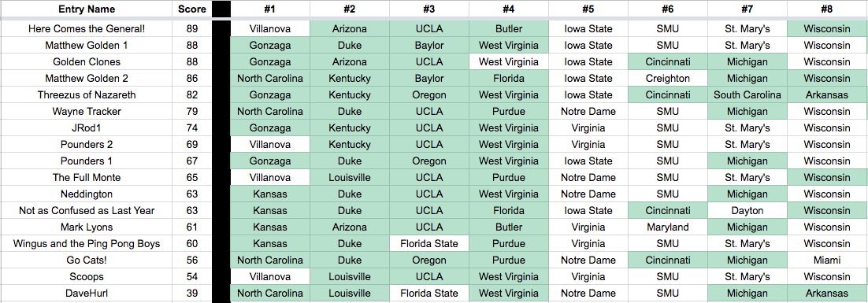Click the Butler cell in the first row
Screen dimensions: 868x303
(x=509, y=29)
